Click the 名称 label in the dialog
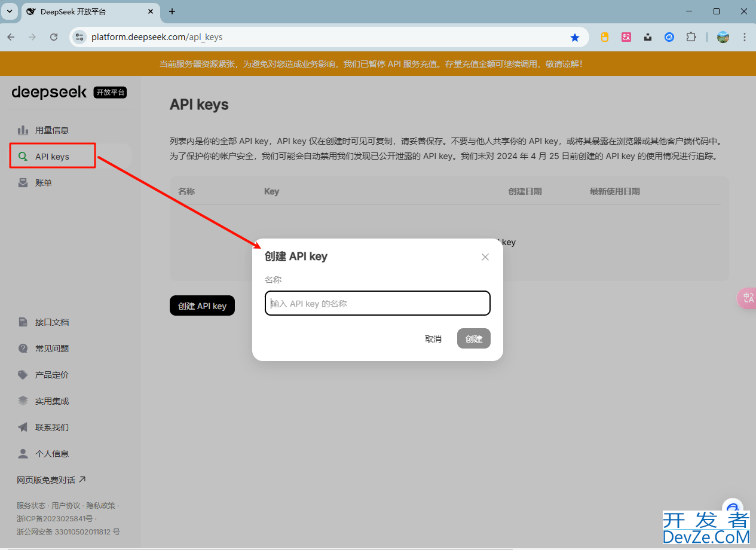Screen dimensions: 756x550 click(x=273, y=280)
